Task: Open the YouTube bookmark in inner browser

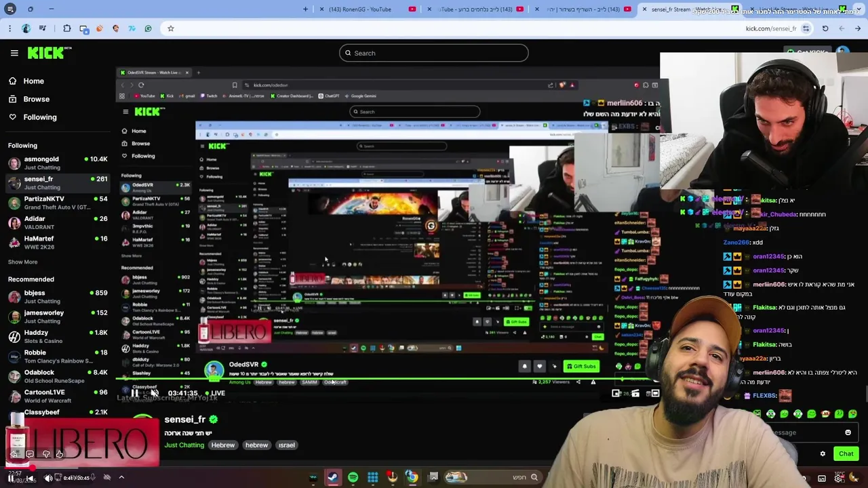Action: 145,96
